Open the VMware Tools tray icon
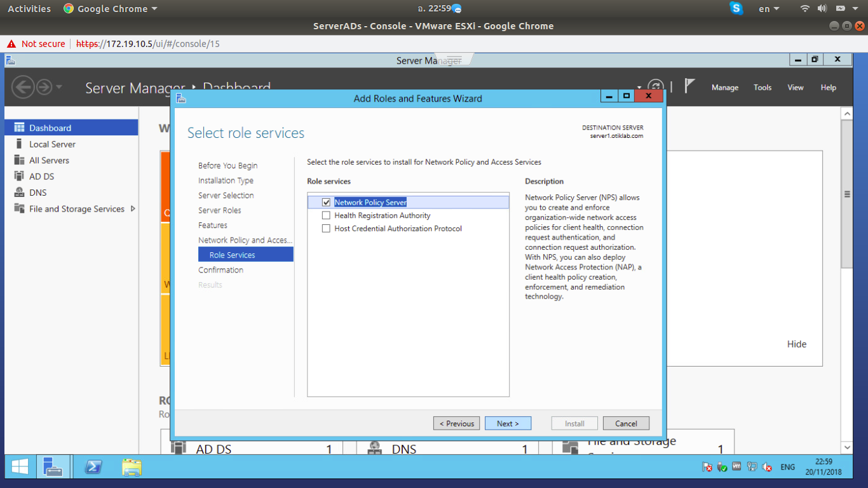This screenshot has width=868, height=488. (737, 467)
